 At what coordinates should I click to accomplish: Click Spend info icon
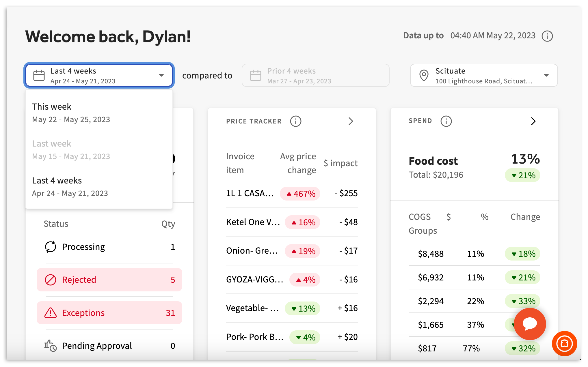(x=446, y=121)
